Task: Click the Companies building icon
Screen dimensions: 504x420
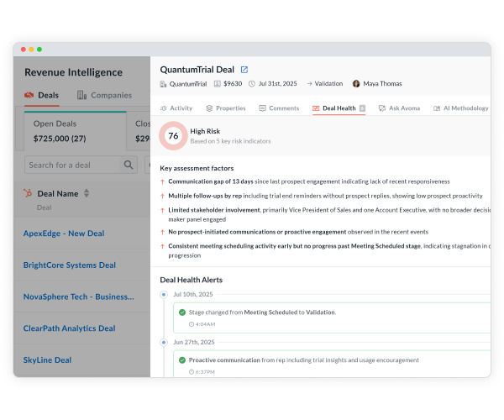Action: [x=81, y=95]
